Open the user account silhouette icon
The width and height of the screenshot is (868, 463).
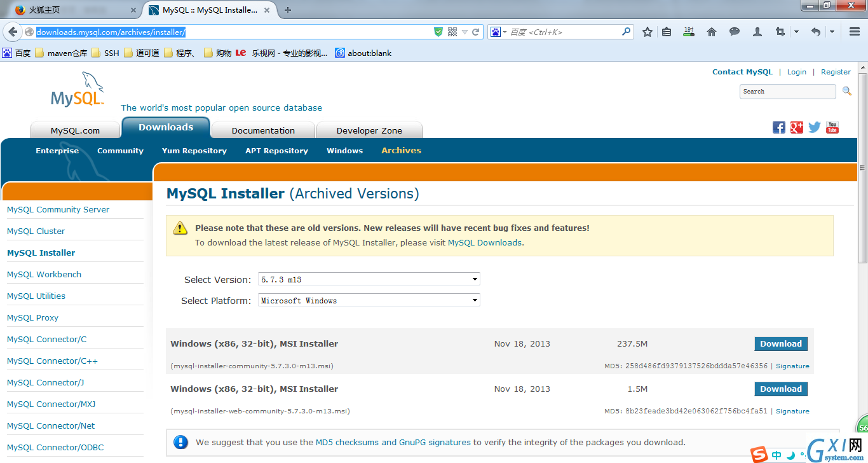757,32
